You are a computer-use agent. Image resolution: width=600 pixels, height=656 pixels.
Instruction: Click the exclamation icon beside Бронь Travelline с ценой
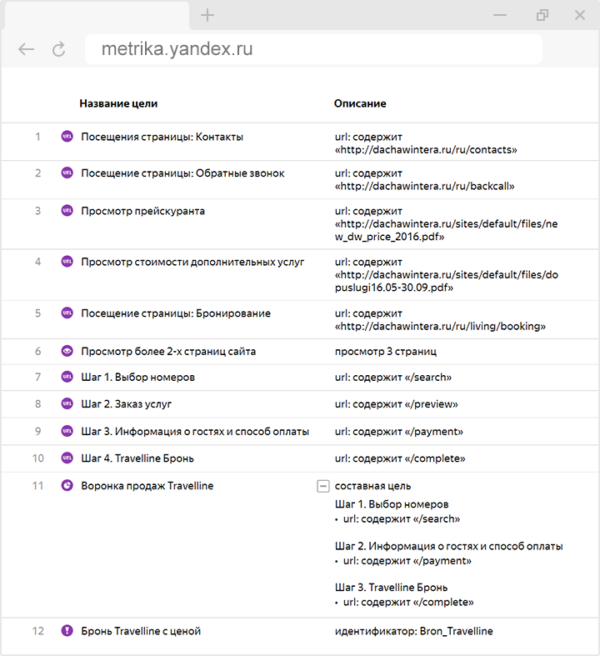[68, 631]
